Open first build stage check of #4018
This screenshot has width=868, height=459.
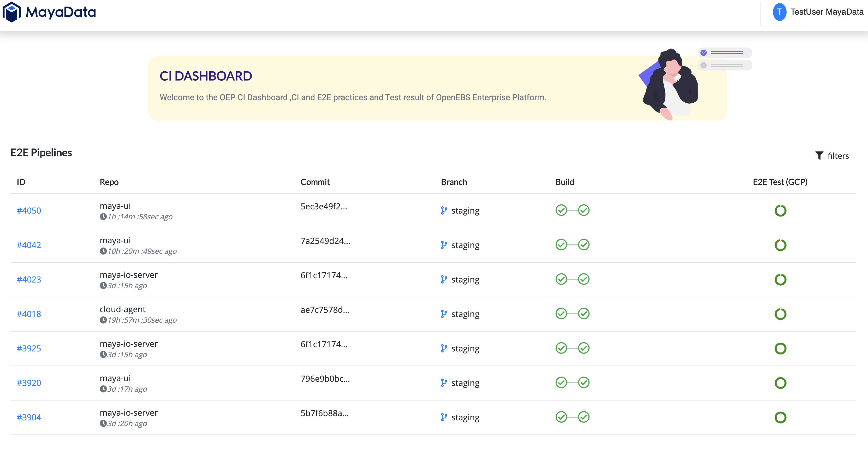[561, 313]
